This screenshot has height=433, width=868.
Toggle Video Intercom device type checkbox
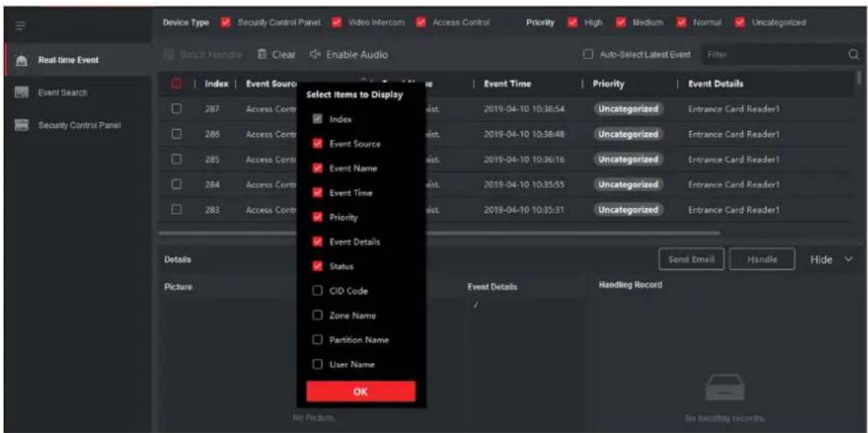click(337, 22)
